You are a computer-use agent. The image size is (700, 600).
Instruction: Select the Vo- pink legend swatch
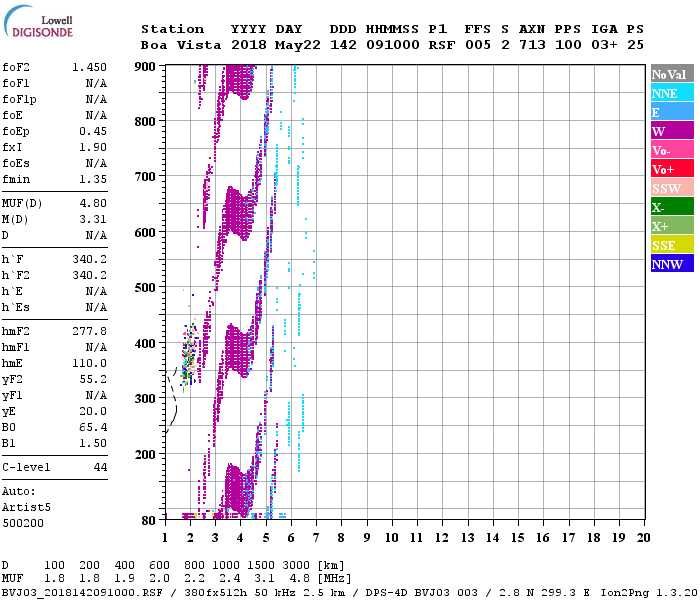[x=672, y=150]
